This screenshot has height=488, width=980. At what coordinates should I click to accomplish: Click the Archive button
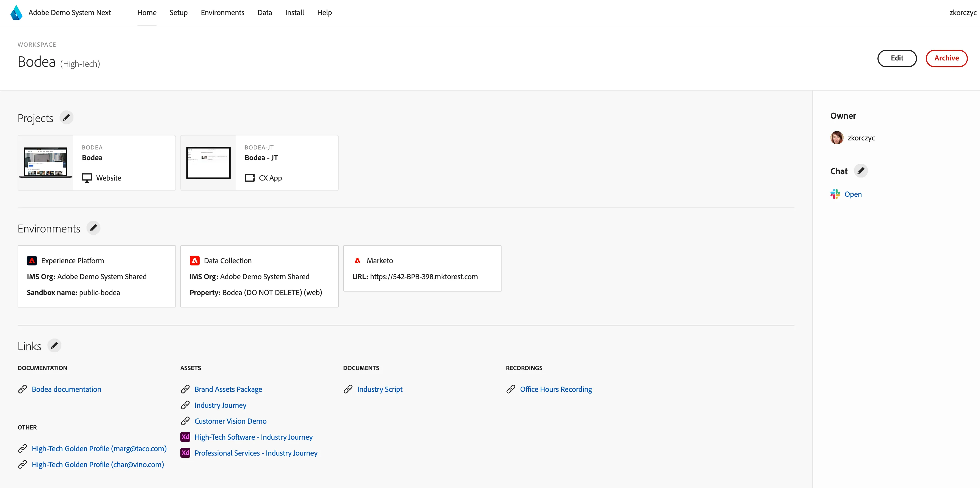[946, 58]
